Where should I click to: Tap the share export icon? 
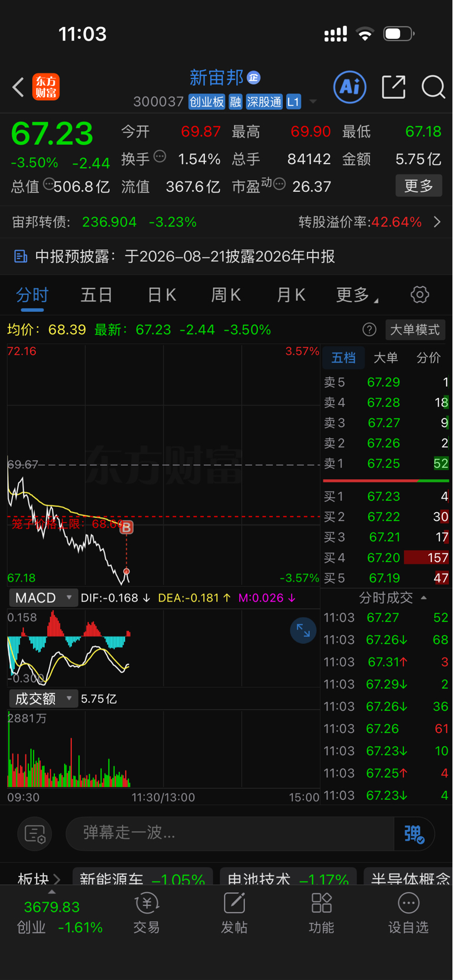[394, 87]
